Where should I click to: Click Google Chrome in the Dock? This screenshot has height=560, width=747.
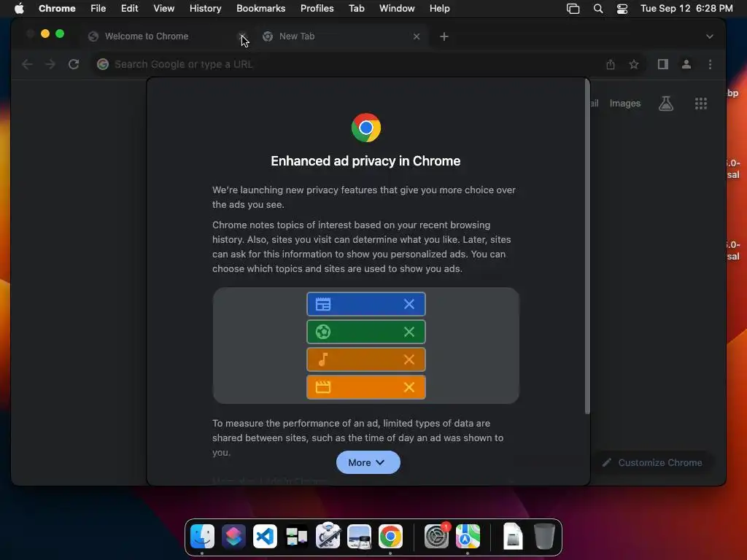[391, 536]
